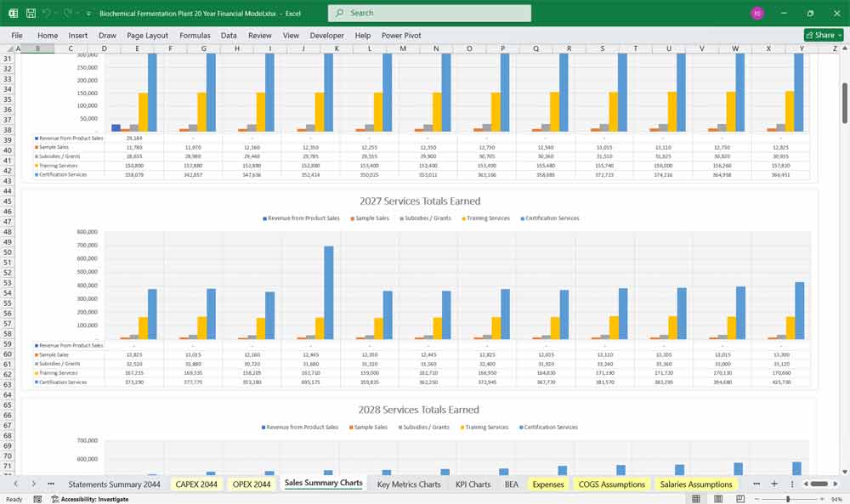Click the zoom slider in the status bar
The height and width of the screenshot is (504, 850).
point(788,499)
